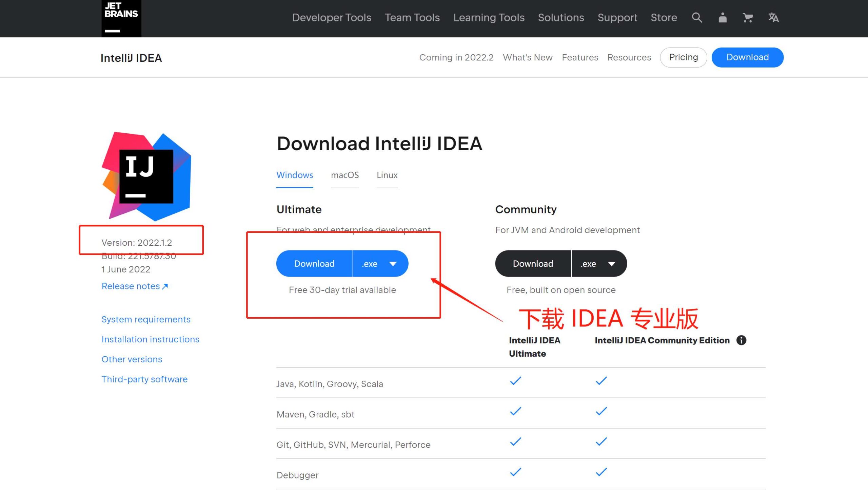The image size is (868, 490).
Task: Expand Community .exe installer format dropdown
Action: point(599,264)
